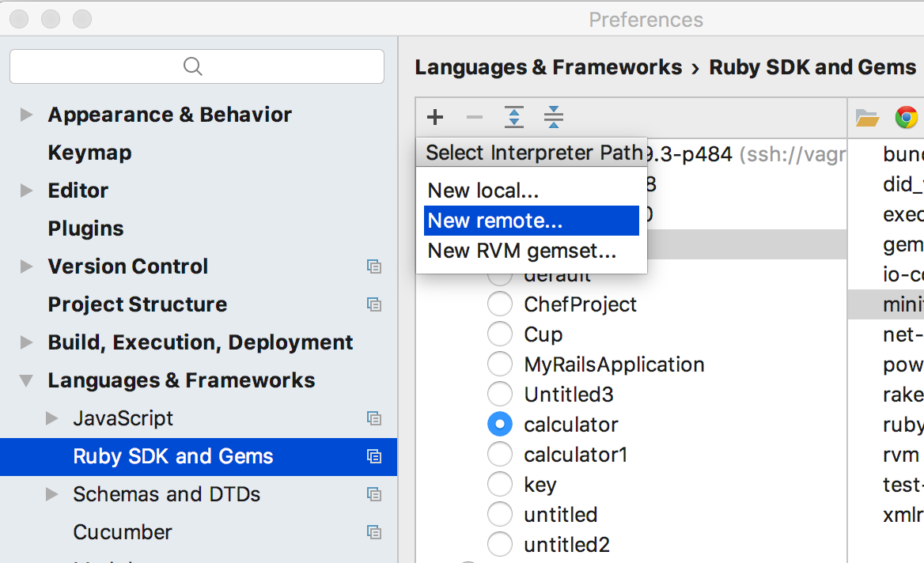Click the Collapse All toolbar icon
The height and width of the screenshot is (563, 924).
(554, 119)
